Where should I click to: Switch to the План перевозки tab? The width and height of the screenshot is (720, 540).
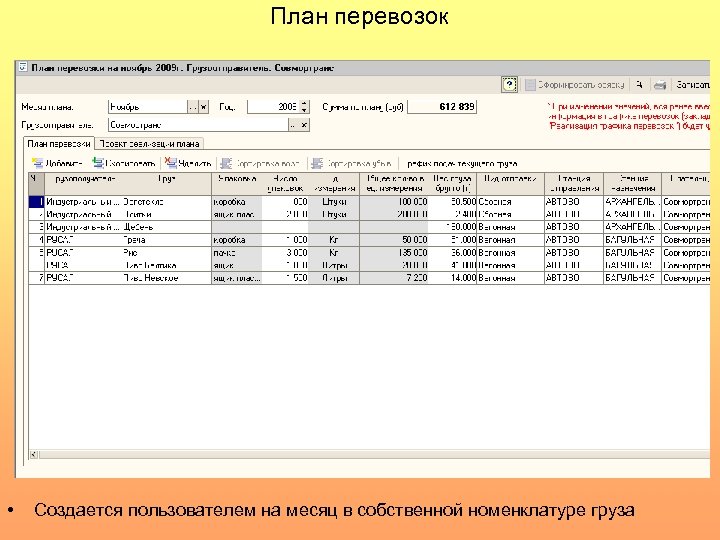59,144
